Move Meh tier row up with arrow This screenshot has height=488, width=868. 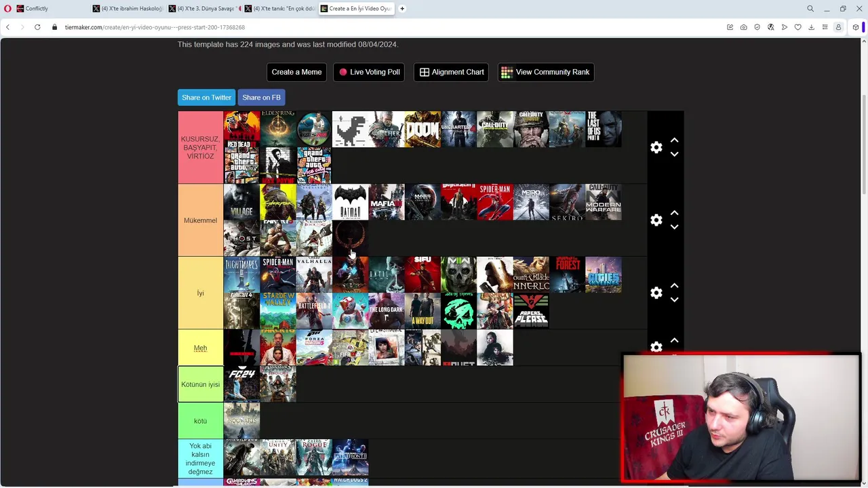(x=674, y=340)
